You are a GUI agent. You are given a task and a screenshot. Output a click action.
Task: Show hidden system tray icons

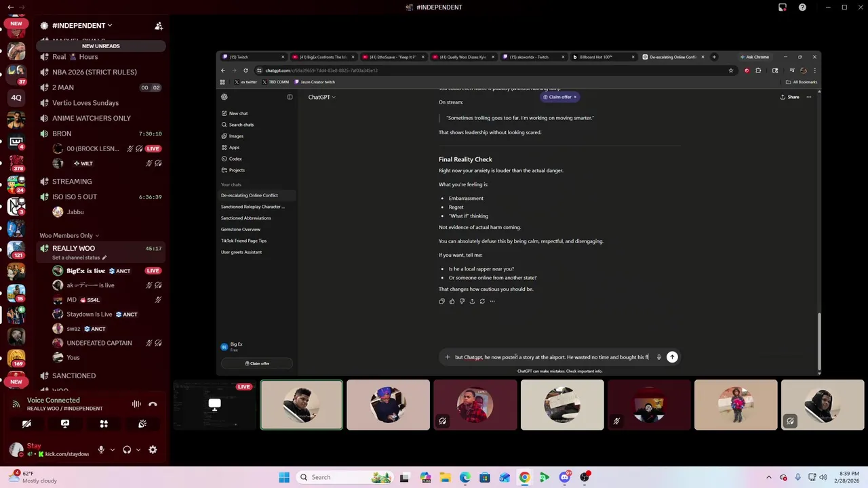point(769,477)
